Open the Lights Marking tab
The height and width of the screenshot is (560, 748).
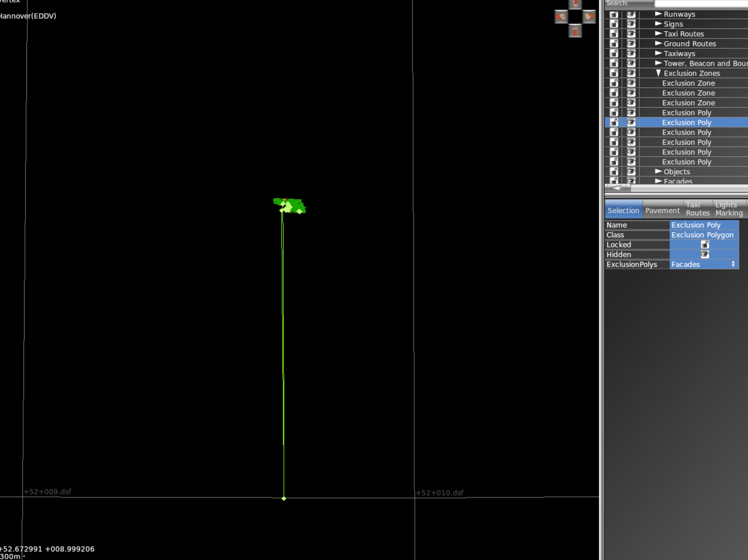729,209
